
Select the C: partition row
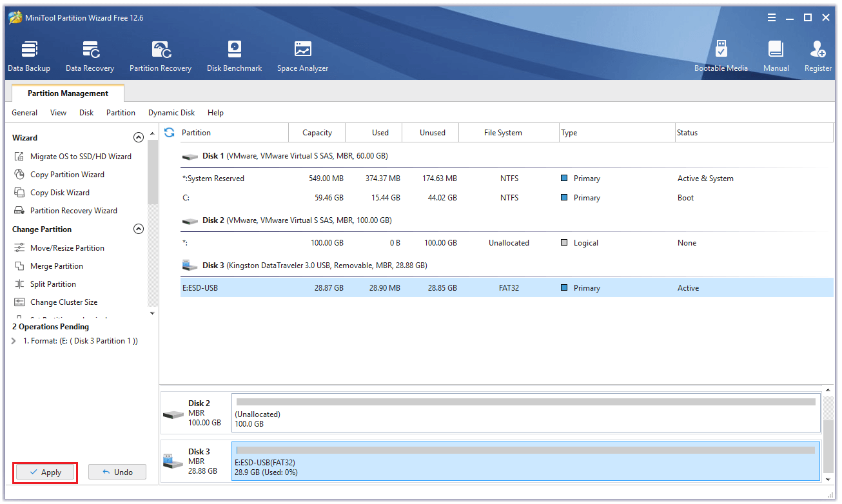(507, 198)
